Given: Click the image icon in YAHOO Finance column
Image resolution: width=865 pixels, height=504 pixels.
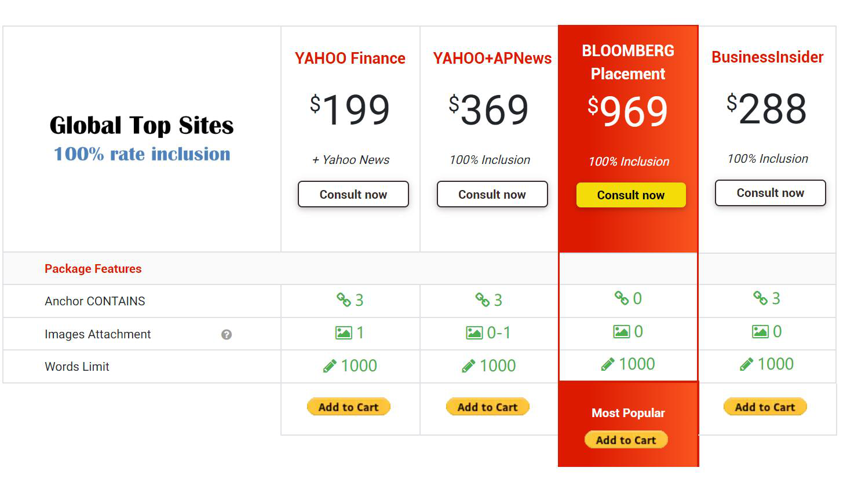Looking at the screenshot, I should click(344, 333).
